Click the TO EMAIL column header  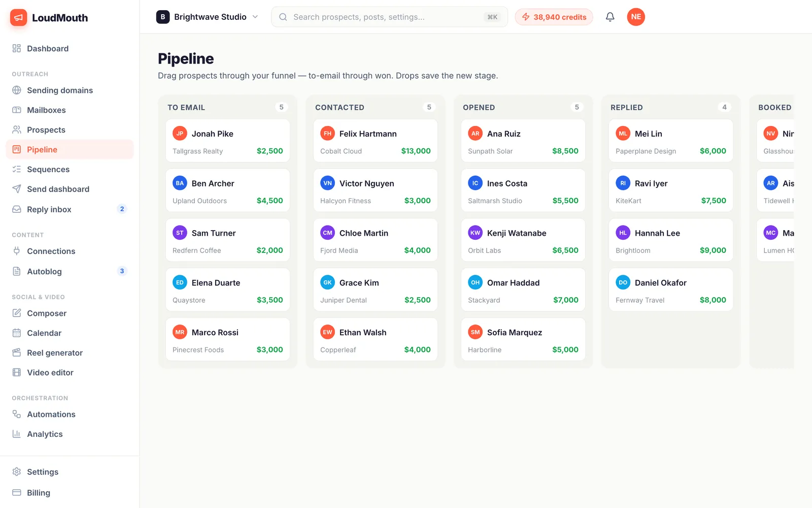click(x=186, y=107)
